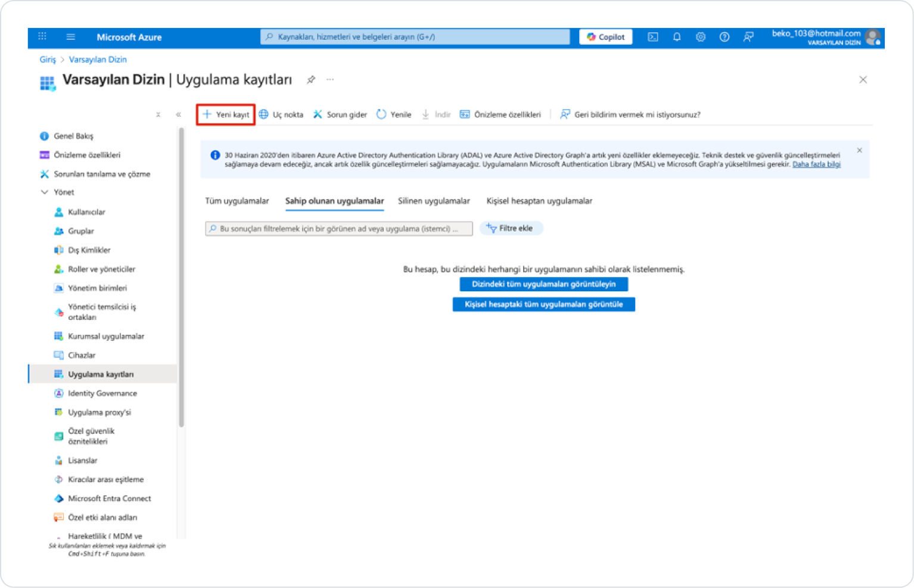Dismiss the ADAL info banner
The image size is (914, 588).
(859, 151)
